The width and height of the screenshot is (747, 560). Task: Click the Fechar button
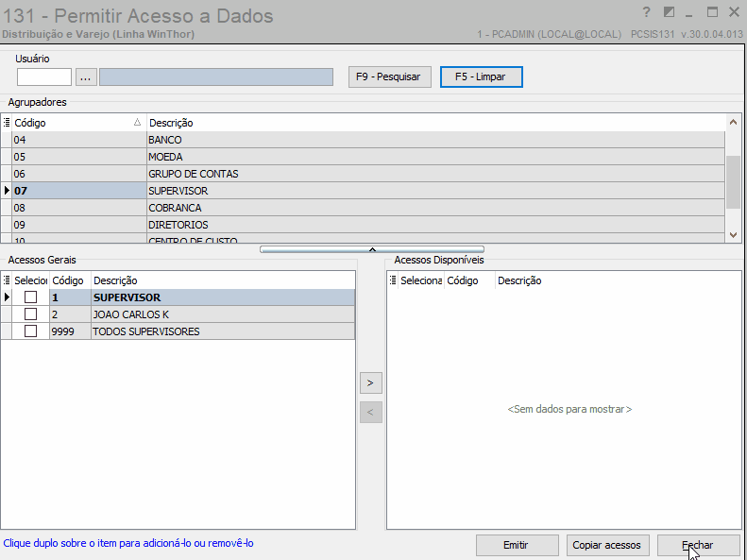[698, 545]
